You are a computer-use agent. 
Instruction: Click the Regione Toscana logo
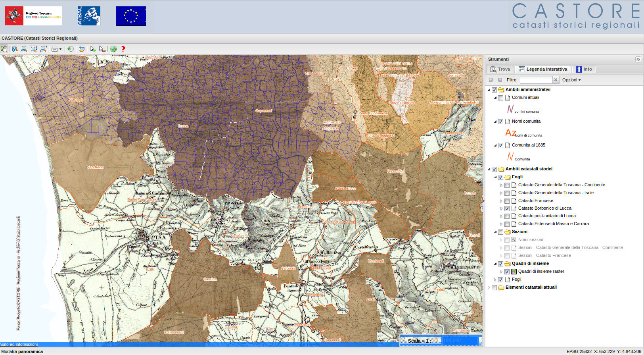33,16
